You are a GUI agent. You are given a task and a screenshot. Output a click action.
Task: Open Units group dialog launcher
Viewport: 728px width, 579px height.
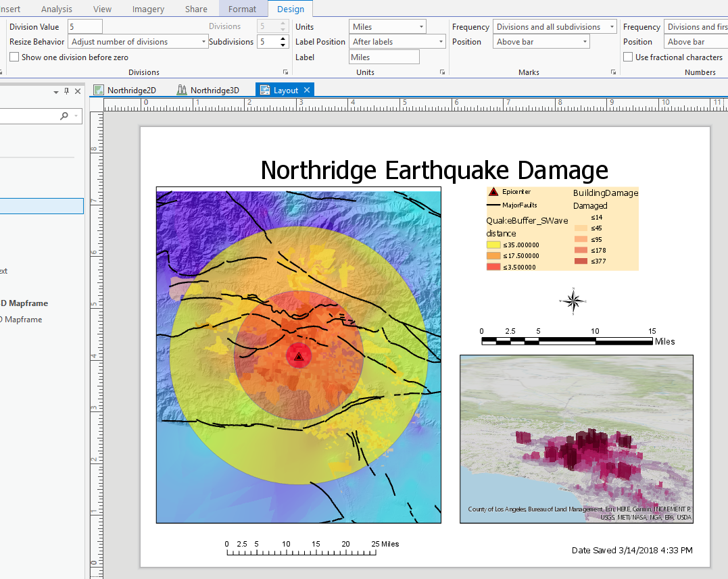pyautogui.click(x=442, y=72)
